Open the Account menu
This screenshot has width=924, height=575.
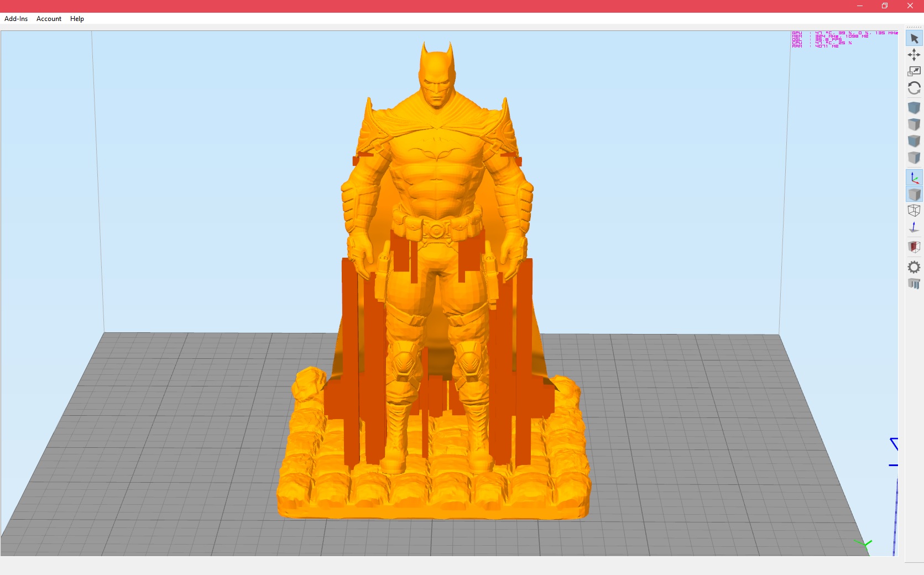(49, 19)
